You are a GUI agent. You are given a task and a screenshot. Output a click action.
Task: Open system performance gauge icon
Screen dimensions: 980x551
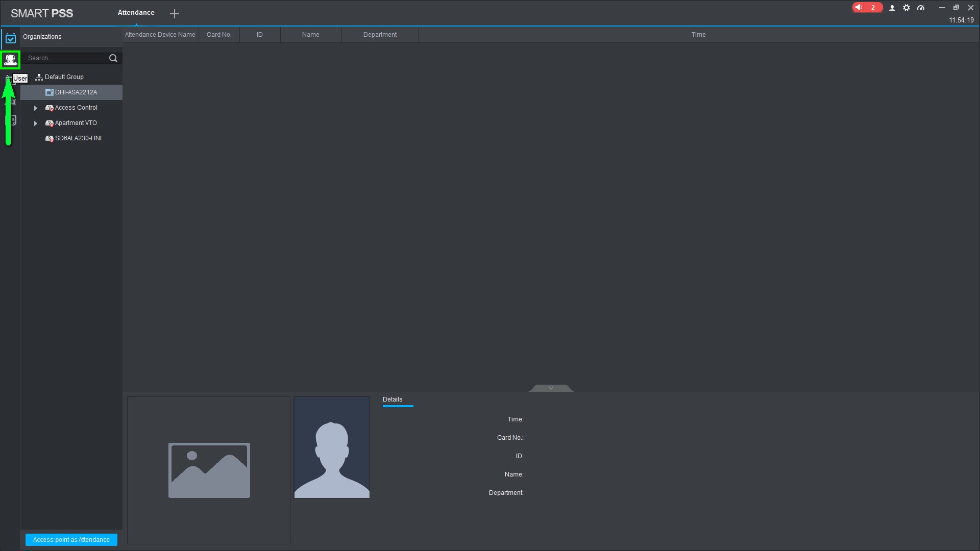(x=921, y=8)
